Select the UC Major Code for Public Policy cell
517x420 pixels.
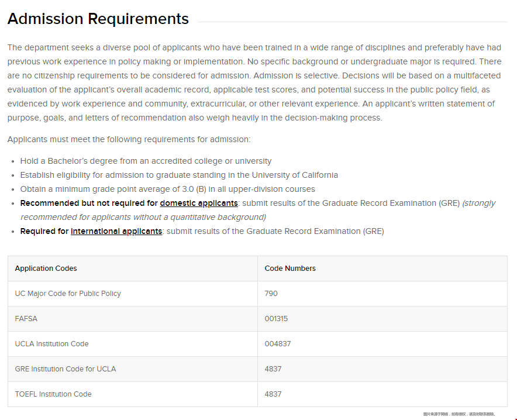[x=68, y=294]
